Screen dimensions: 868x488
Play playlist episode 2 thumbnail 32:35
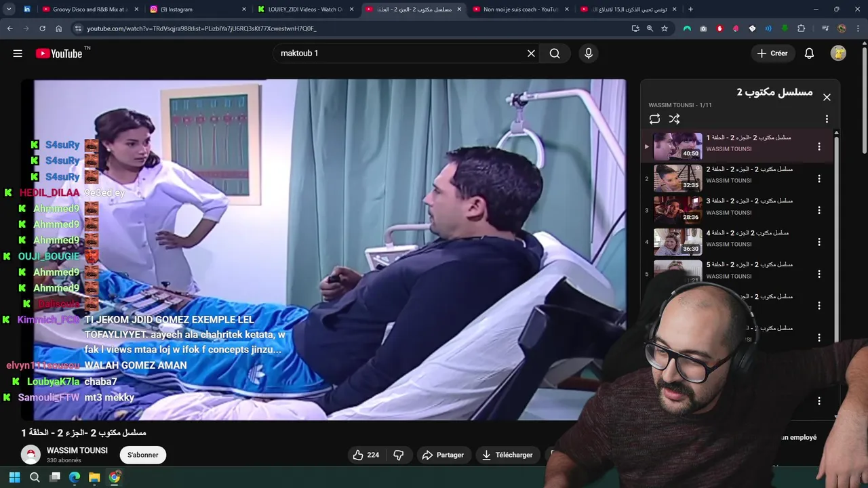tap(677, 178)
